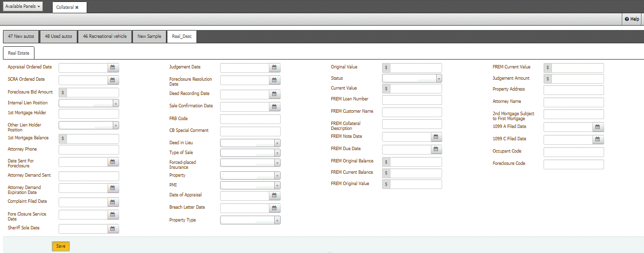Image resolution: width=644 pixels, height=253 pixels.
Task: Click 1099 A Filed Date calendar icon
Action: click(x=597, y=127)
